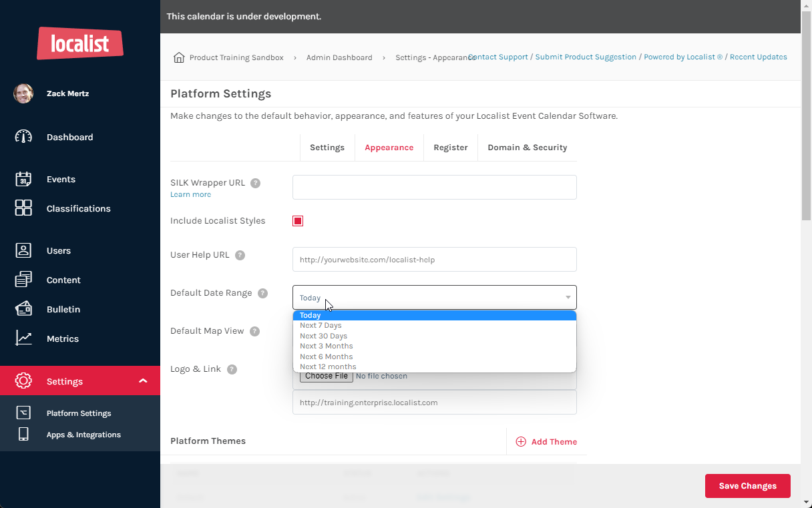812x508 pixels.
Task: Click help icon next to User Help URL
Action: click(x=240, y=255)
